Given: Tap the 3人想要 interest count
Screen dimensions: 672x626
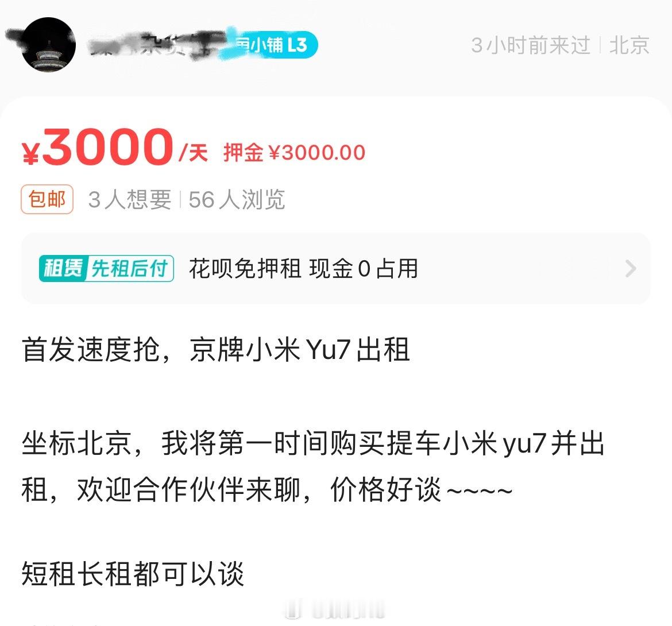Looking at the screenshot, I should pos(130,200).
